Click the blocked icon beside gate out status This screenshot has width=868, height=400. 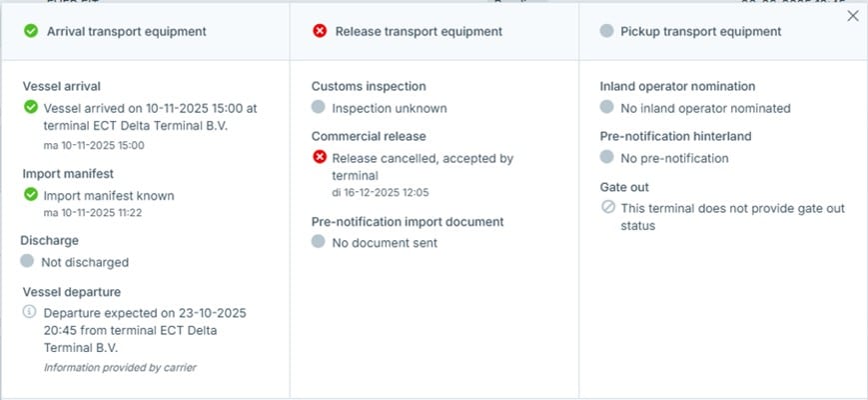click(606, 208)
